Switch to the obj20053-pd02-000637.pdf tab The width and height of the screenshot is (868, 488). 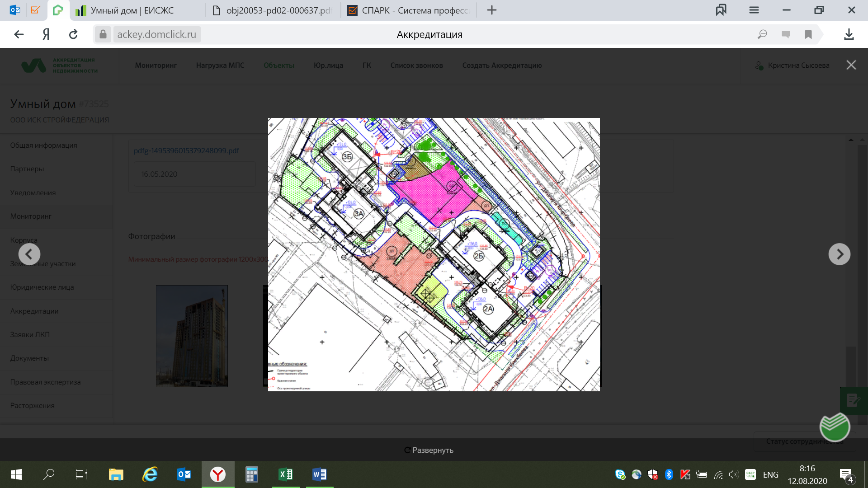(273, 10)
